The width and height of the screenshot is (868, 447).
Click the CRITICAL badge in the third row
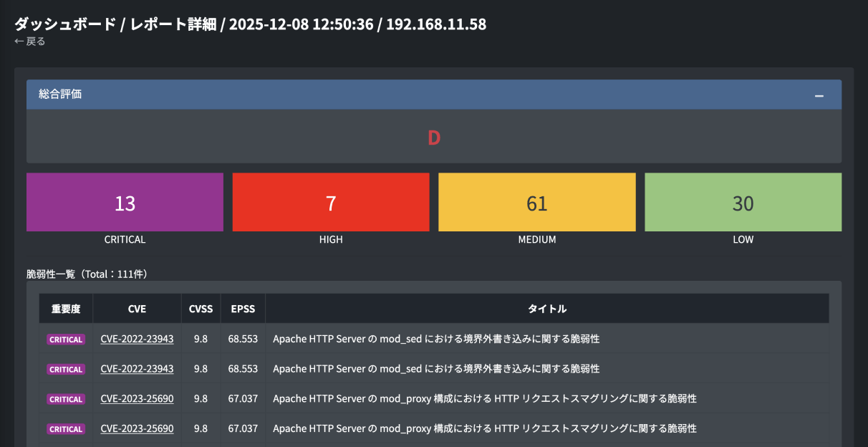[x=66, y=399]
